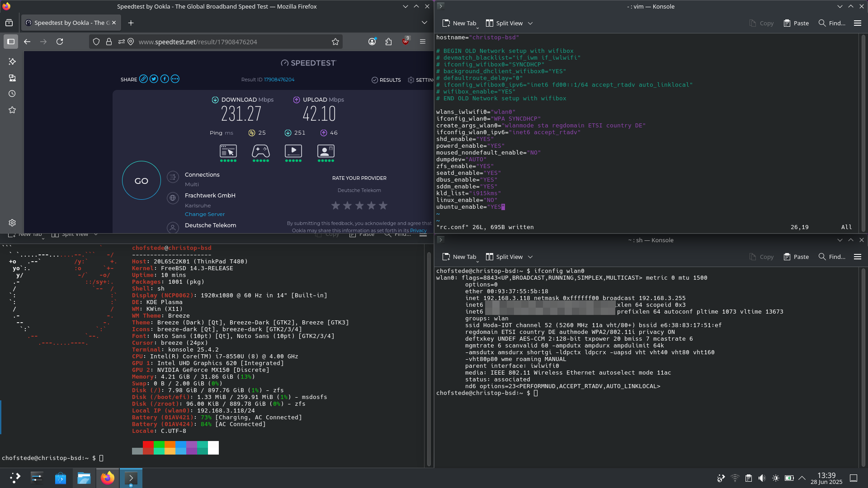Toggle the Firefox sidebar button
The width and height of the screenshot is (868, 488).
(x=11, y=42)
